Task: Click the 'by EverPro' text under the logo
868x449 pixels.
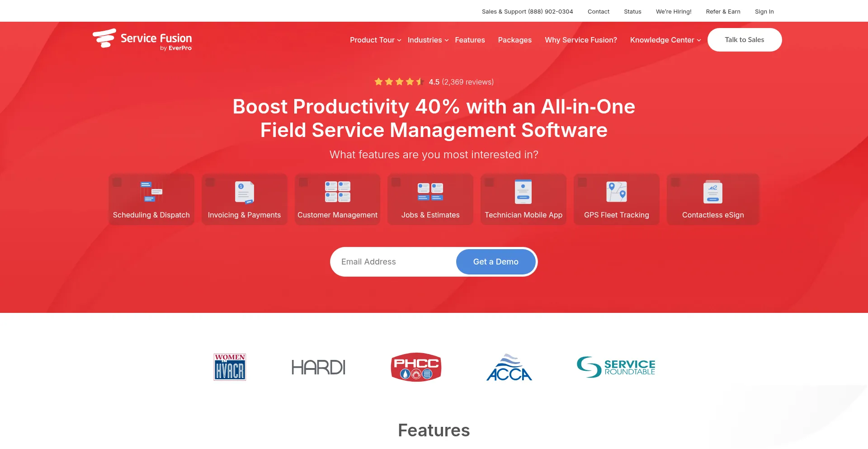Action: tap(176, 48)
